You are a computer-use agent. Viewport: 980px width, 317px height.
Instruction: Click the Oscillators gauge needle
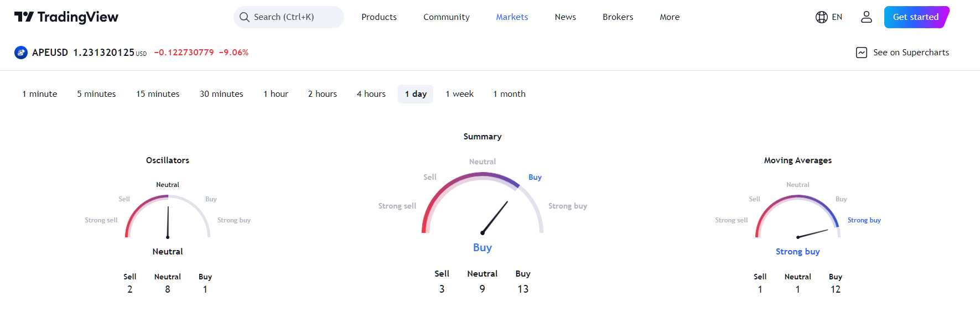168,222
